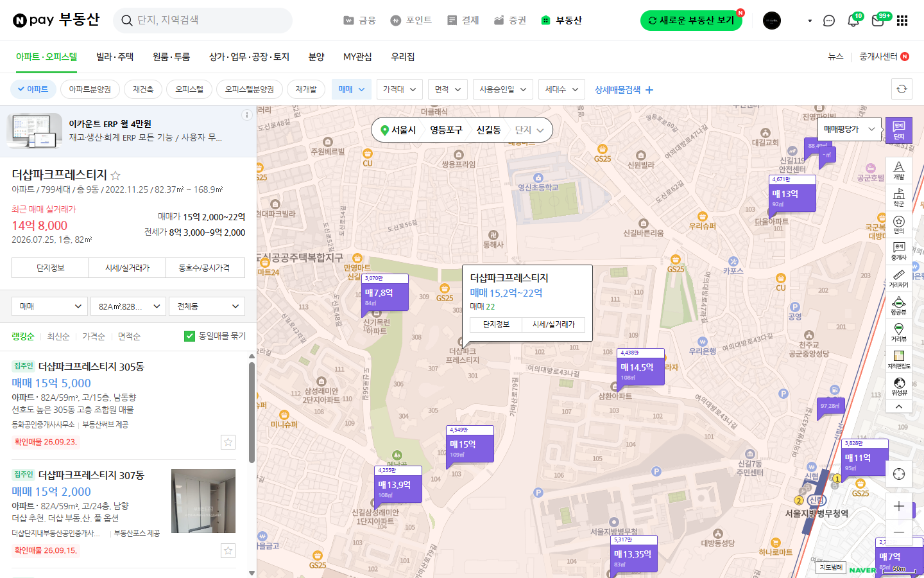
Task: Select the 원룸·투룸 tab
Action: coord(171,57)
